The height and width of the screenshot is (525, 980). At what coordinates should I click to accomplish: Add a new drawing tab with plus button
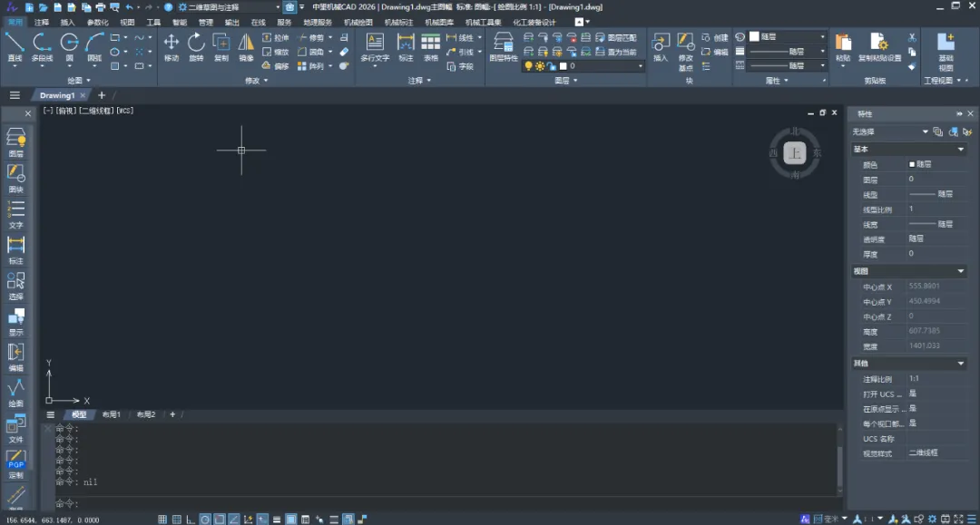coord(102,95)
